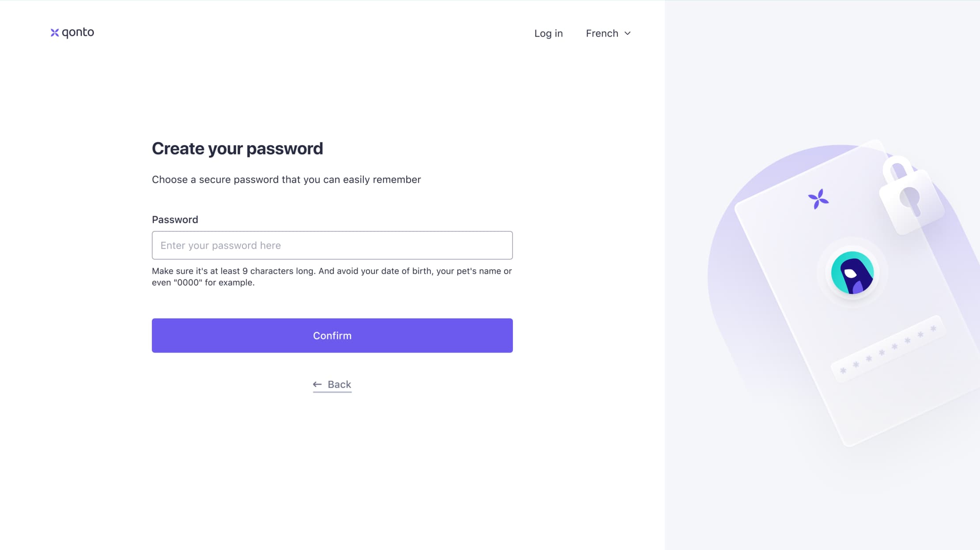The width and height of the screenshot is (980, 550).
Task: Open the Log in page
Action: click(x=548, y=34)
